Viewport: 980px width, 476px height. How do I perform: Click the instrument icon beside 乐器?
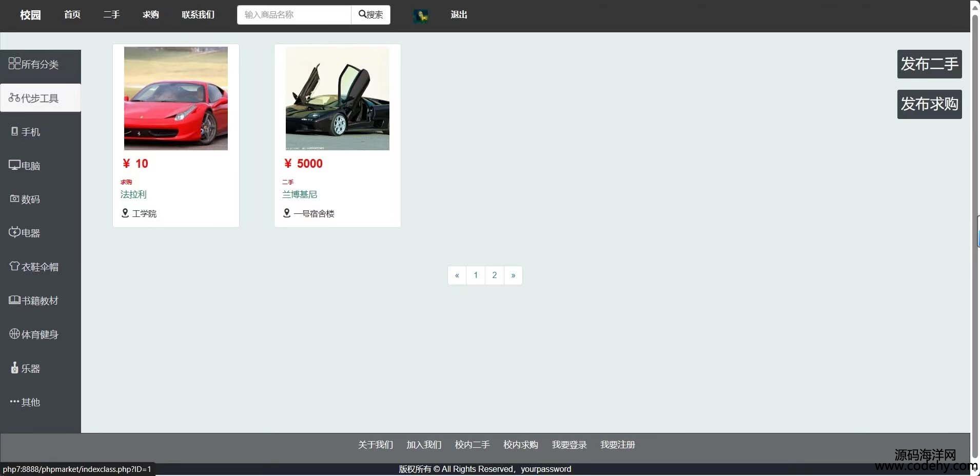click(x=15, y=367)
